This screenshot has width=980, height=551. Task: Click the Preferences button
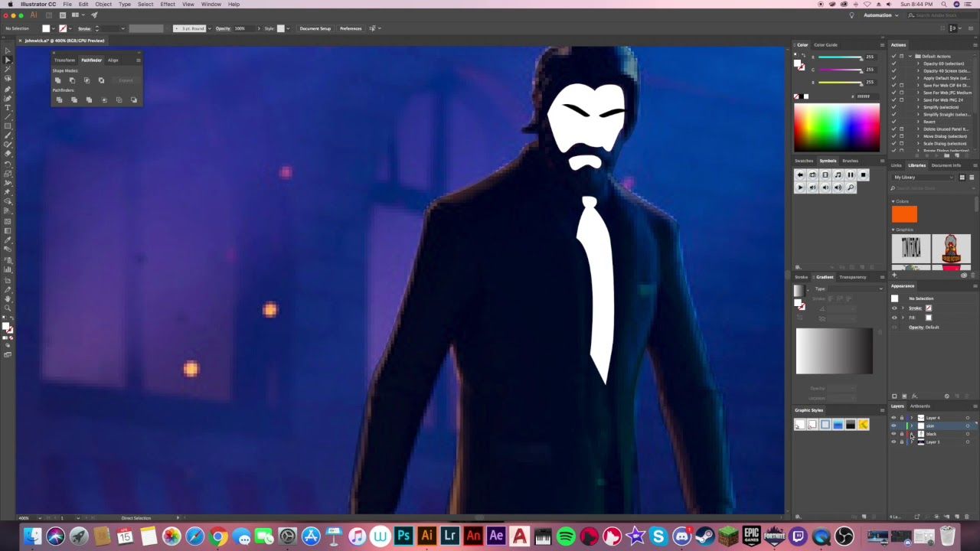pos(351,28)
